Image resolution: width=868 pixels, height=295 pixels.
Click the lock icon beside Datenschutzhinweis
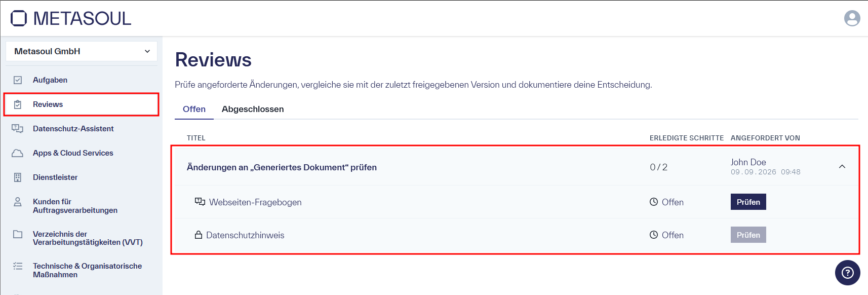199,235
